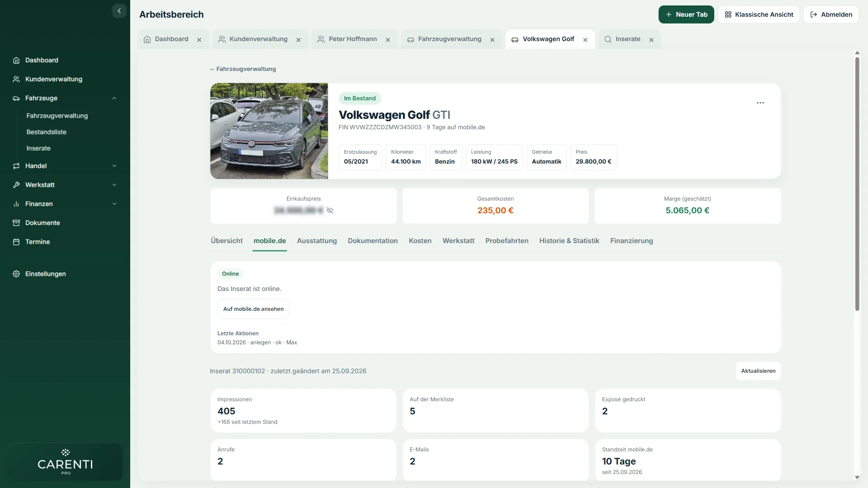This screenshot has width=868, height=488.
Task: Open the Historie & Statistik tab
Action: (569, 241)
